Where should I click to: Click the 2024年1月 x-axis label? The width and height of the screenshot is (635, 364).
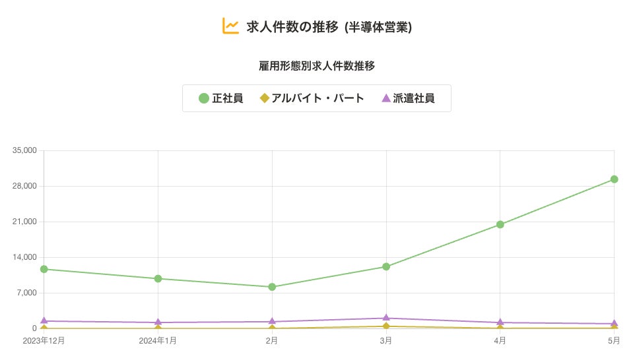coord(158,340)
